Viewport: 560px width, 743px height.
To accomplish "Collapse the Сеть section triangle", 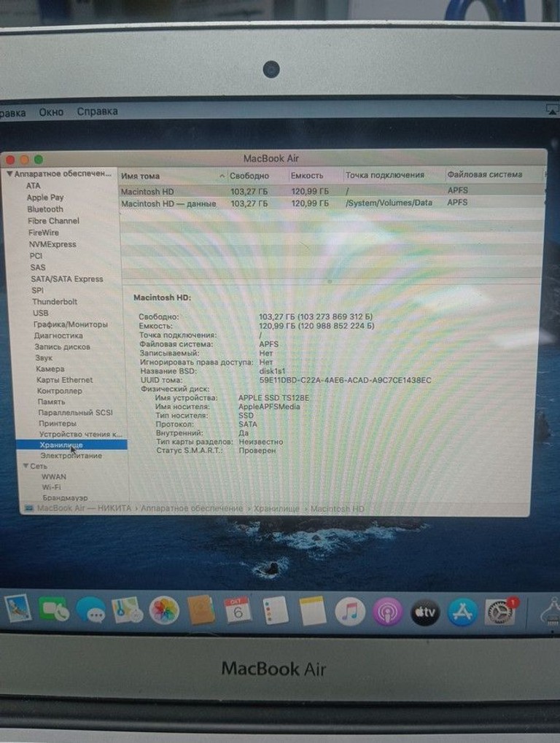I will point(26,466).
